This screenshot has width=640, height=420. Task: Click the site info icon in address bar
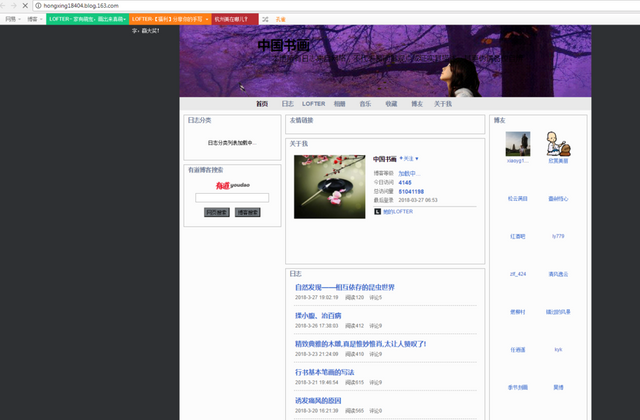pos(38,6)
